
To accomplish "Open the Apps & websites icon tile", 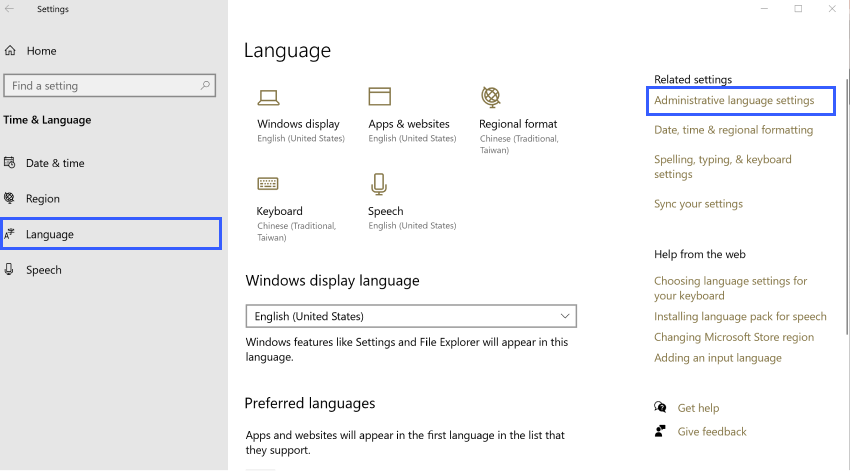I will coord(379,97).
